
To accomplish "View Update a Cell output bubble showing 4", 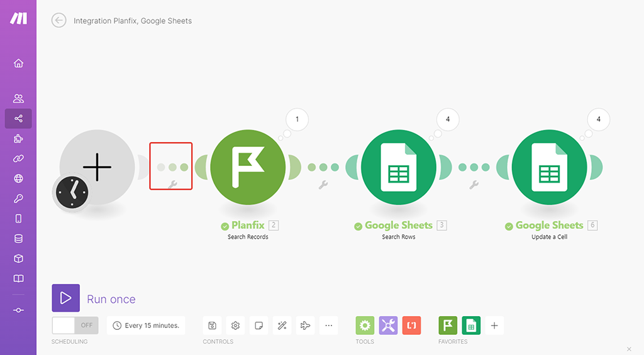I will [599, 119].
